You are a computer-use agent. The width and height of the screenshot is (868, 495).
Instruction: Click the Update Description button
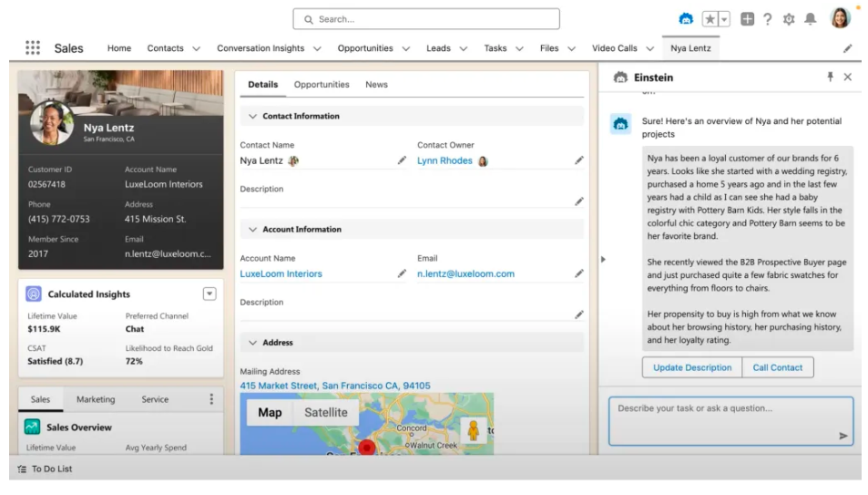pos(692,367)
